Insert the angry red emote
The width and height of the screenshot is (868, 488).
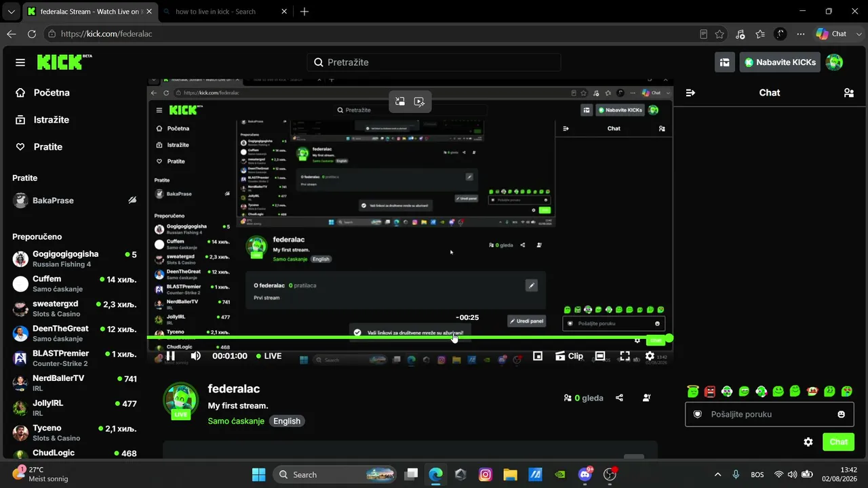[x=710, y=391]
